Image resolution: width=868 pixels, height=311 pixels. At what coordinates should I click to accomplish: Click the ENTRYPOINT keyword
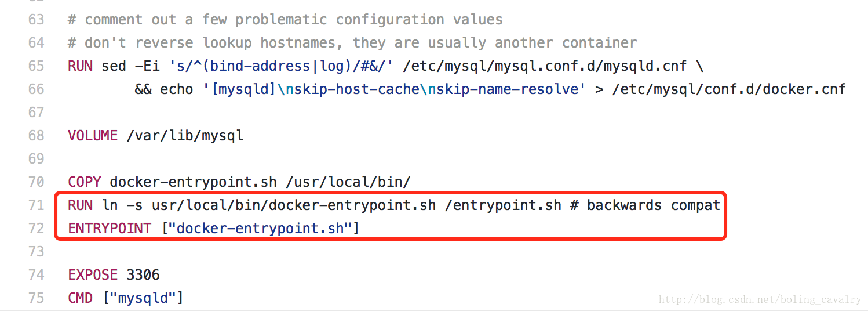pyautogui.click(x=110, y=229)
